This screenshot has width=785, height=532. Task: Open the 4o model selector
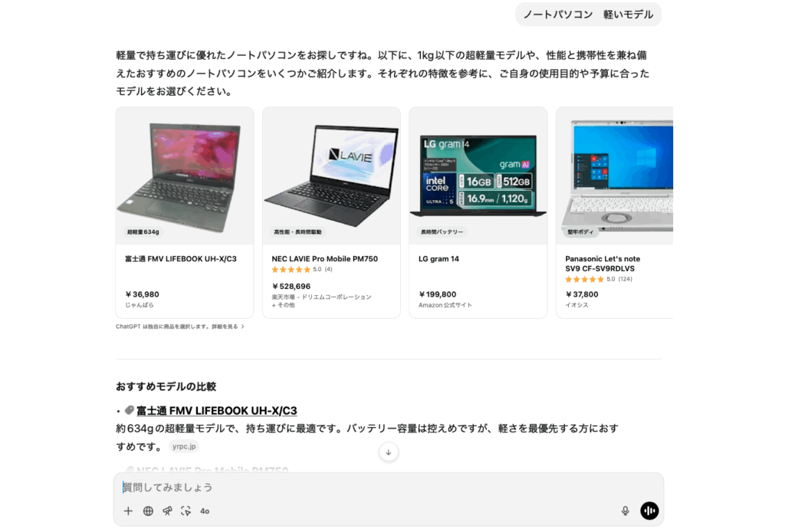point(205,511)
